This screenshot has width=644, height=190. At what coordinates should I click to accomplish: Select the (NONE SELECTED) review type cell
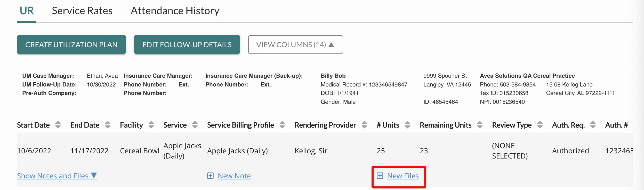(510, 151)
